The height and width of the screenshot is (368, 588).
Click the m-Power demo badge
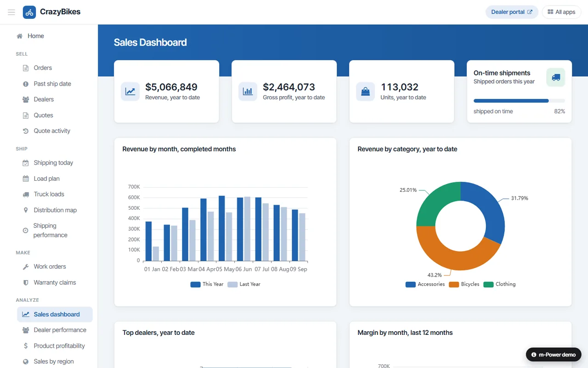pos(554,355)
